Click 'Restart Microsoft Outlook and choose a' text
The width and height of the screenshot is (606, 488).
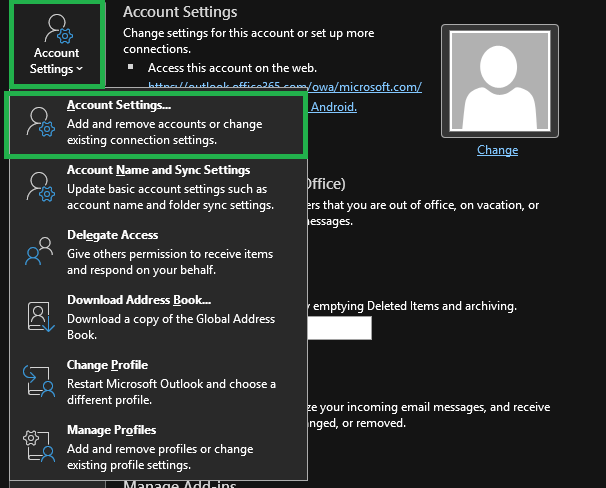(x=172, y=384)
